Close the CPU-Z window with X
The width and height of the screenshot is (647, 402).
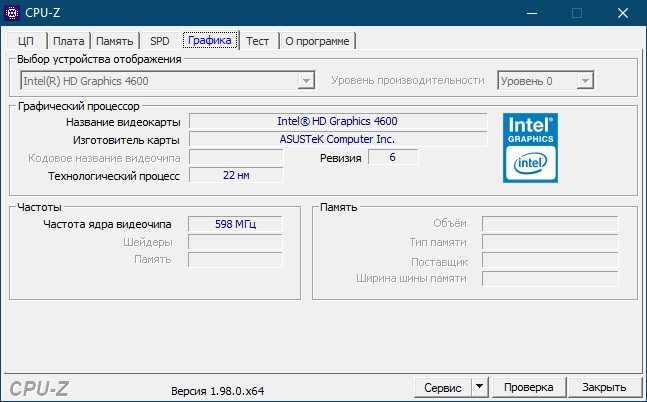point(623,13)
